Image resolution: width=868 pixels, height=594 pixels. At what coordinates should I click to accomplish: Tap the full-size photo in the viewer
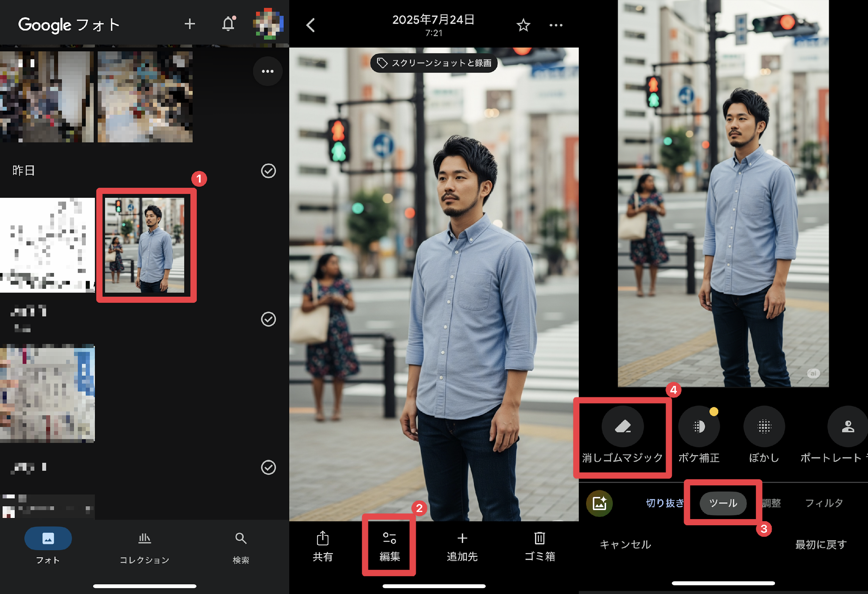(434, 284)
